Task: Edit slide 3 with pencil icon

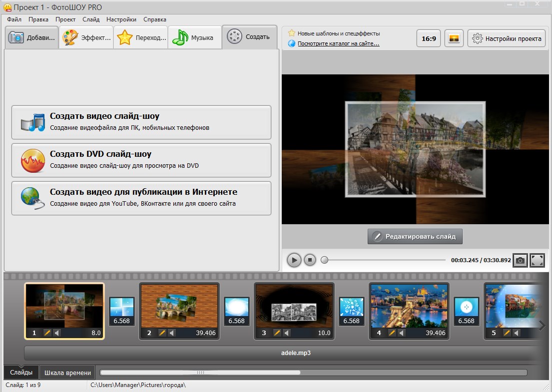Action: tap(277, 333)
